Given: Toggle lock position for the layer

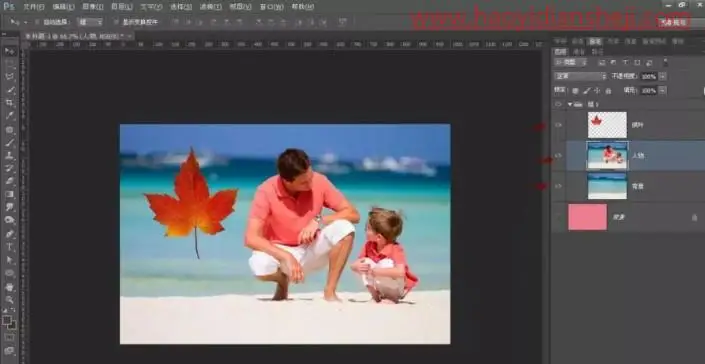Looking at the screenshot, I should pyautogui.click(x=597, y=91).
